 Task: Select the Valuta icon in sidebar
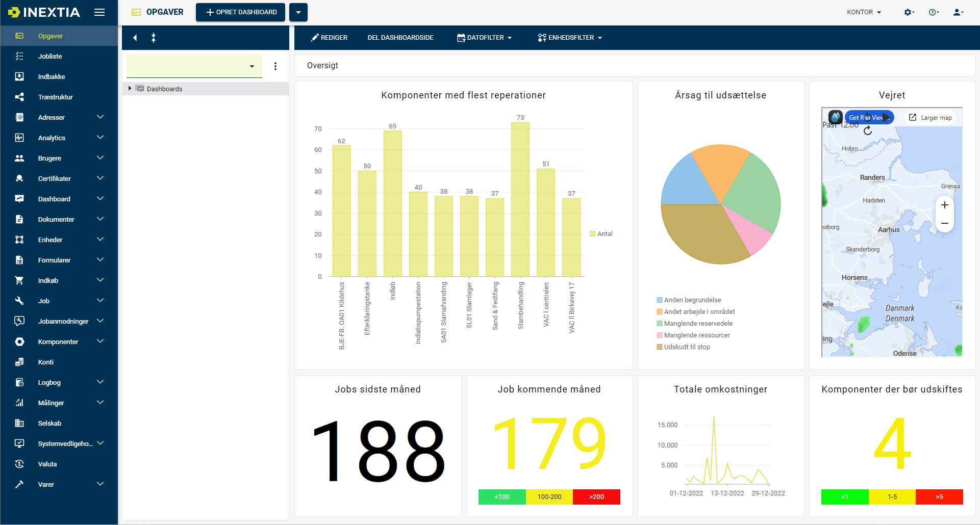[20, 464]
